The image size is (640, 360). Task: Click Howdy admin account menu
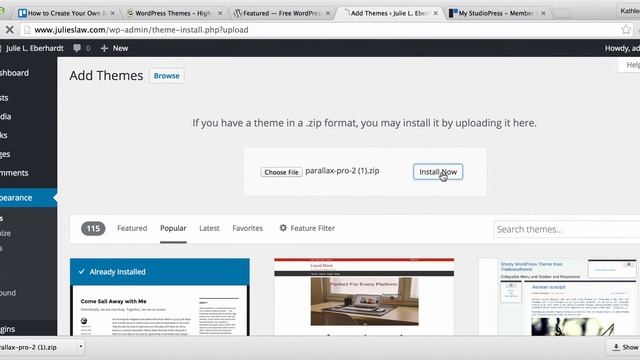[622, 48]
